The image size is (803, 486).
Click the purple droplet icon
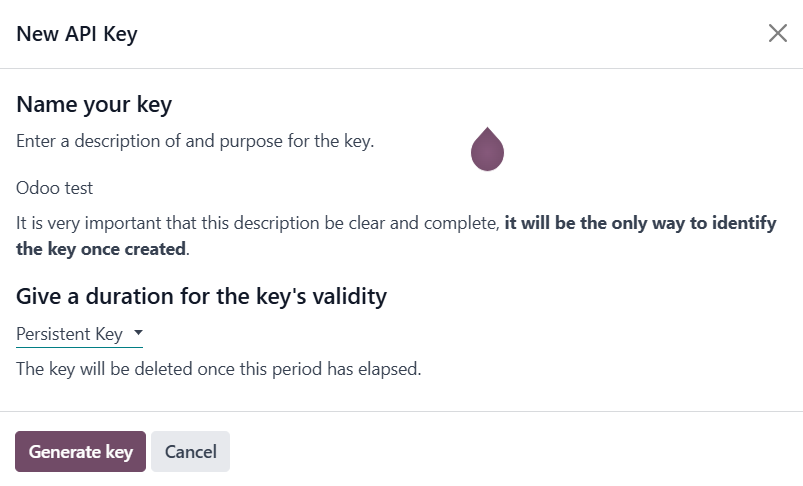(x=487, y=151)
